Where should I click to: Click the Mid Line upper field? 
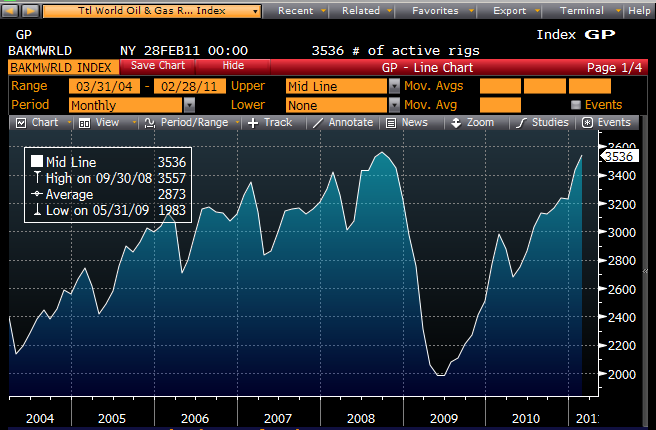click(336, 86)
